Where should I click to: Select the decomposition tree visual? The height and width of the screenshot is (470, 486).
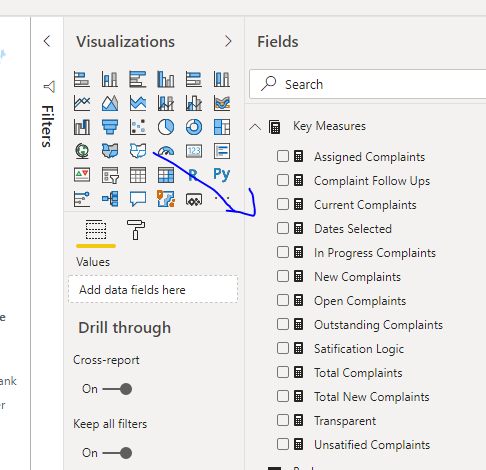(110, 199)
